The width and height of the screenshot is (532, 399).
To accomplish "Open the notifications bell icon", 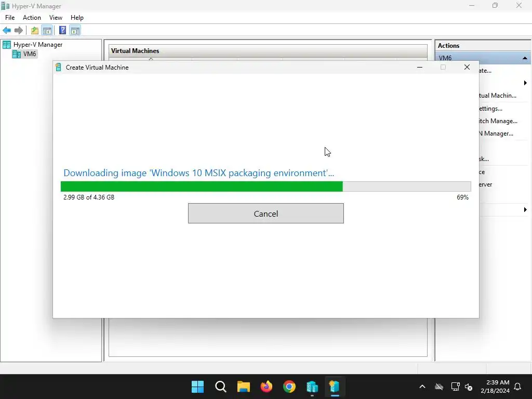I will point(517,387).
